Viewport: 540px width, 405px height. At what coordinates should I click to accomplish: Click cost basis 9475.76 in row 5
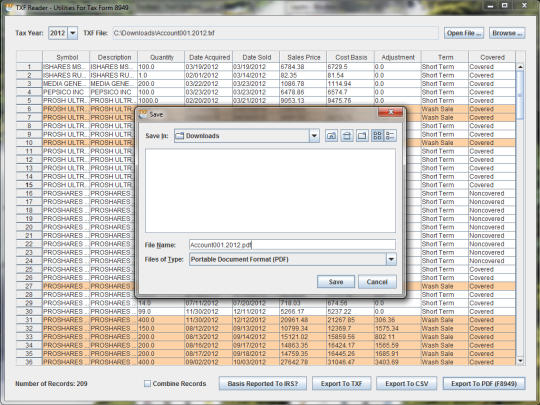click(351, 101)
